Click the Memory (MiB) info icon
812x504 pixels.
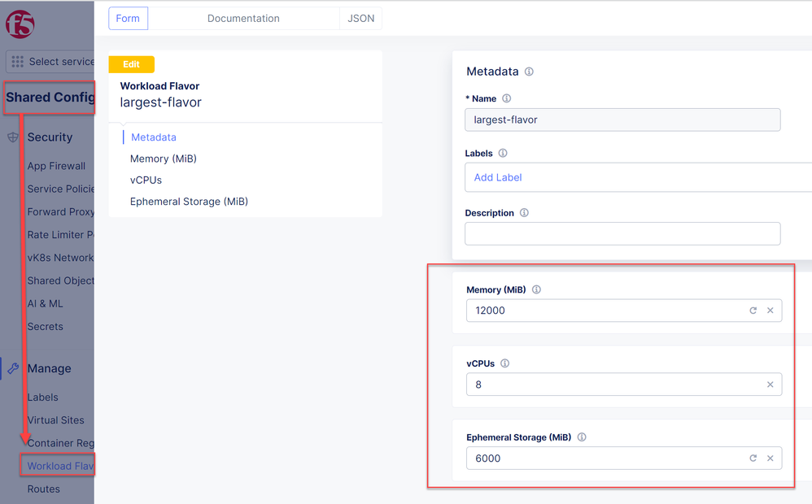click(x=536, y=290)
